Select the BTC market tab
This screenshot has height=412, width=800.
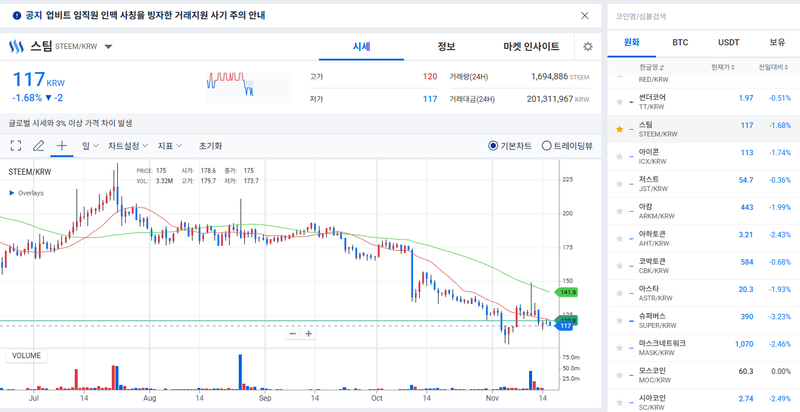[680, 43]
